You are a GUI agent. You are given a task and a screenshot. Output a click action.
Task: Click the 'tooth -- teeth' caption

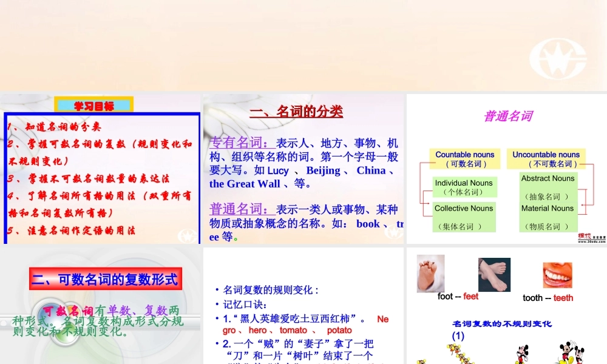[x=548, y=298]
